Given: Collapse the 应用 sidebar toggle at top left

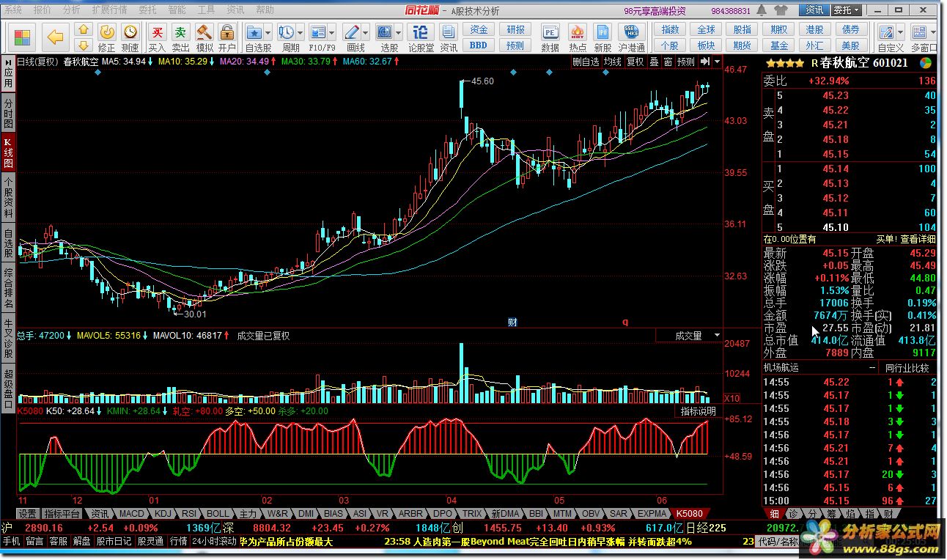Looking at the screenshot, I should click(8, 73).
